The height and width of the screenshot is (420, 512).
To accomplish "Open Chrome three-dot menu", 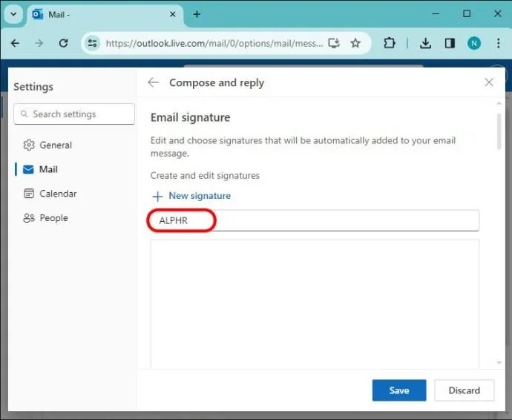I will [499, 43].
